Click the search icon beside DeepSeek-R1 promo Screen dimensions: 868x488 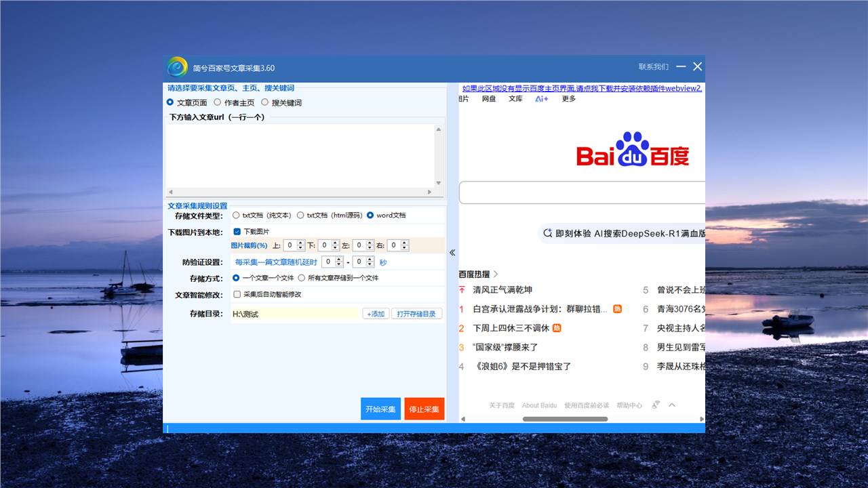pyautogui.click(x=548, y=233)
